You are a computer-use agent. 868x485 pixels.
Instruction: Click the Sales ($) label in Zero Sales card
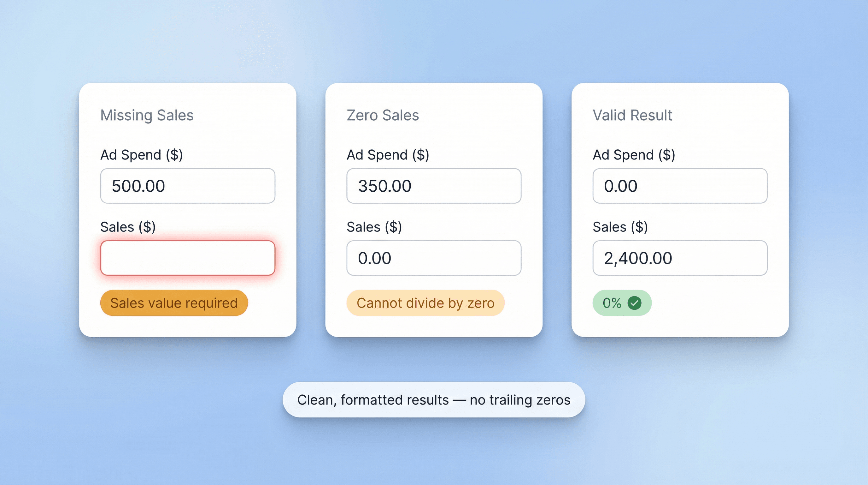(x=374, y=227)
